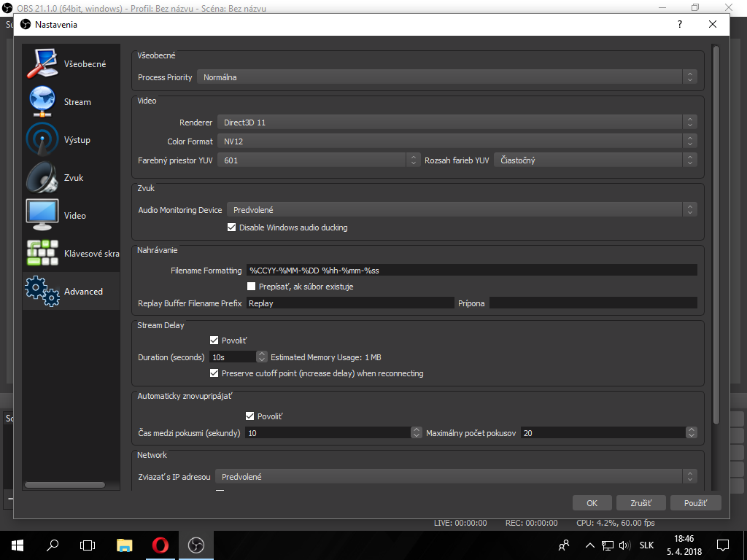Screen dimensions: 747x560
Task: Switch to the Stream settings tab
Action: (x=71, y=101)
